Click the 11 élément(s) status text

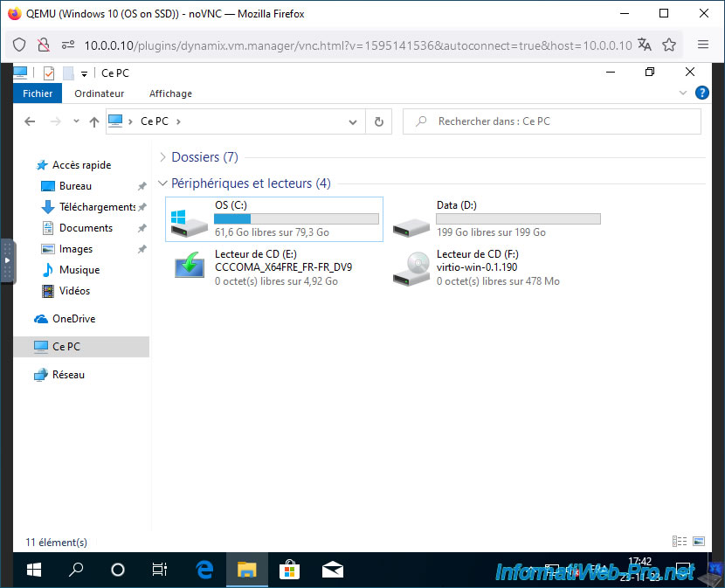[56, 543]
